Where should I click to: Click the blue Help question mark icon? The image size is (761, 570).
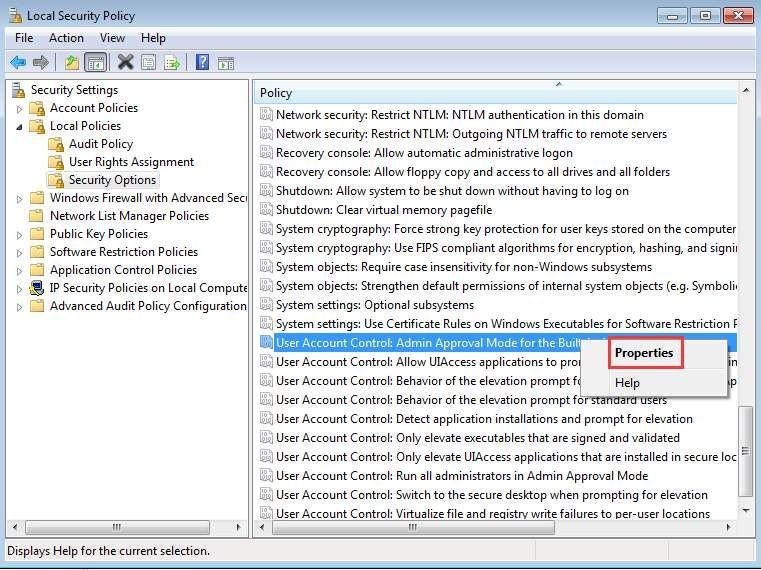202,62
